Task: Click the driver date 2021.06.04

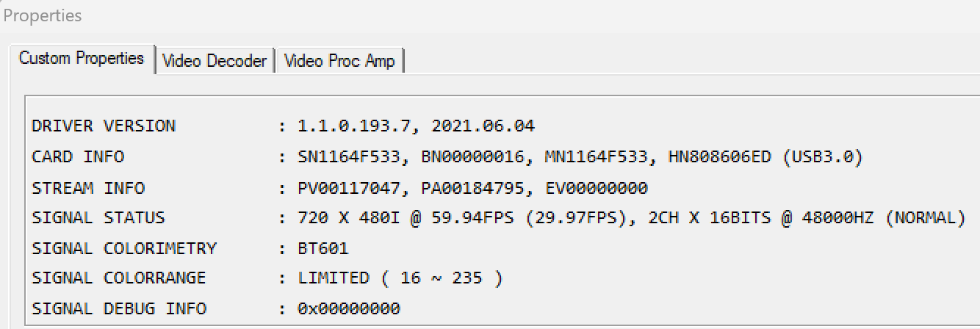Action: [483, 126]
